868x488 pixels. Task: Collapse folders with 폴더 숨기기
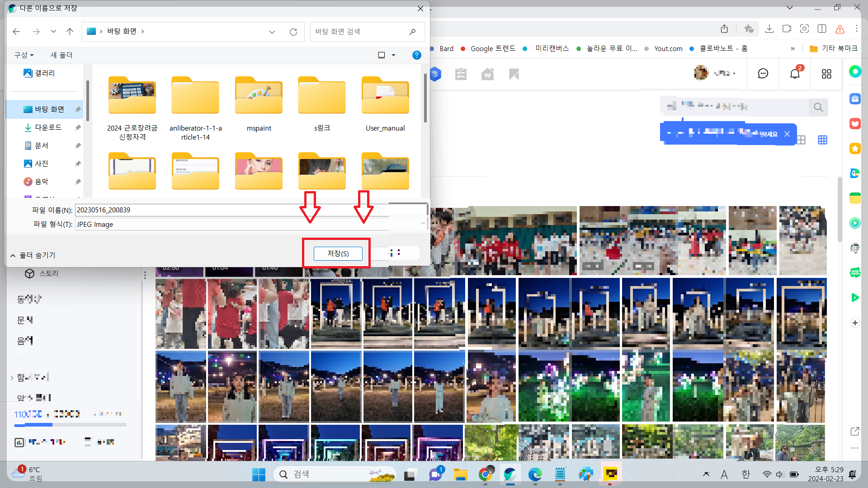coord(33,255)
